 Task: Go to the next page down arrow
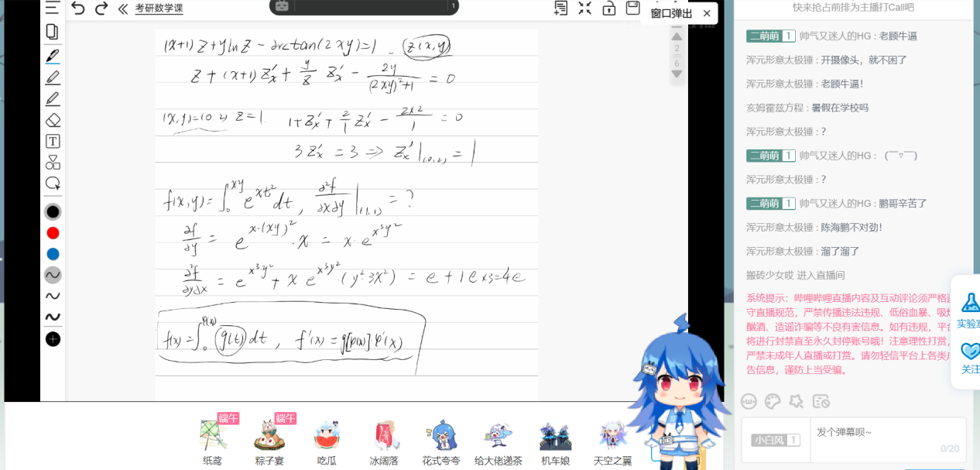click(x=677, y=74)
